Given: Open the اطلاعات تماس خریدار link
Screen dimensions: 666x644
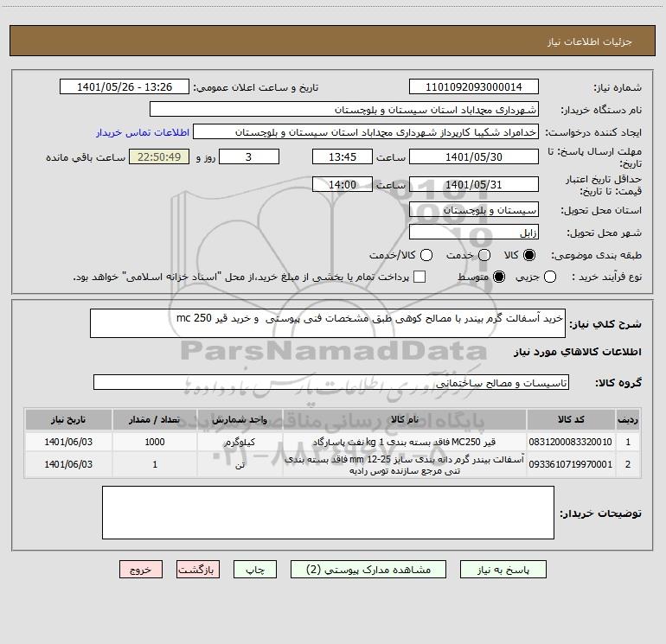Looking at the screenshot, I should pyautogui.click(x=143, y=132).
